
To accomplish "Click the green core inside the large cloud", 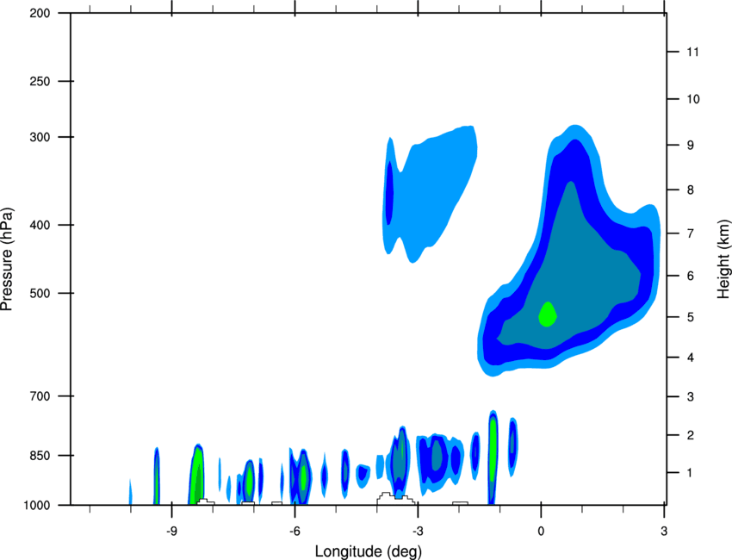I will tap(547, 314).
